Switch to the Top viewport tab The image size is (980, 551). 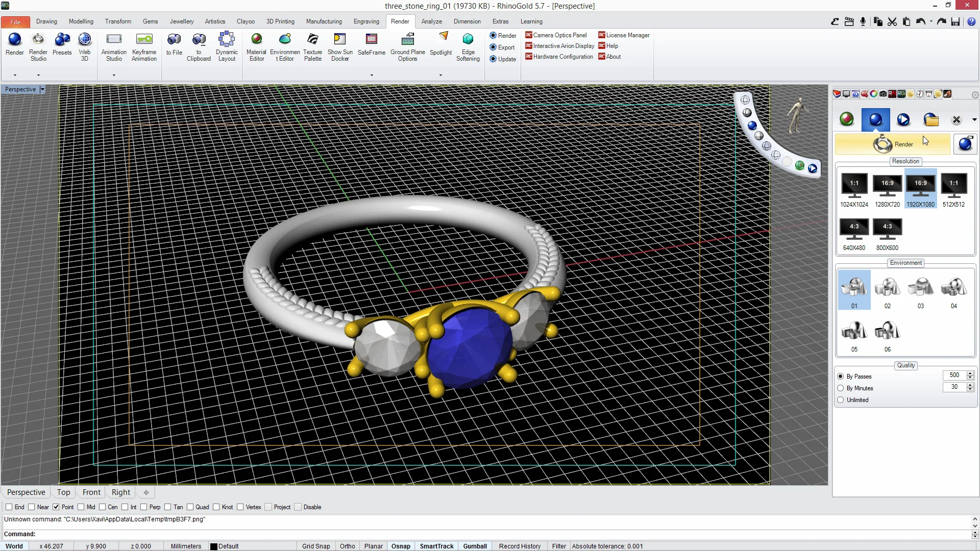pyautogui.click(x=64, y=492)
